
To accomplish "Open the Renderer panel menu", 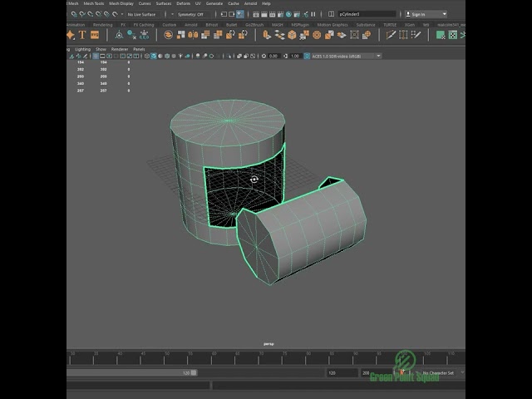I will tap(120, 49).
